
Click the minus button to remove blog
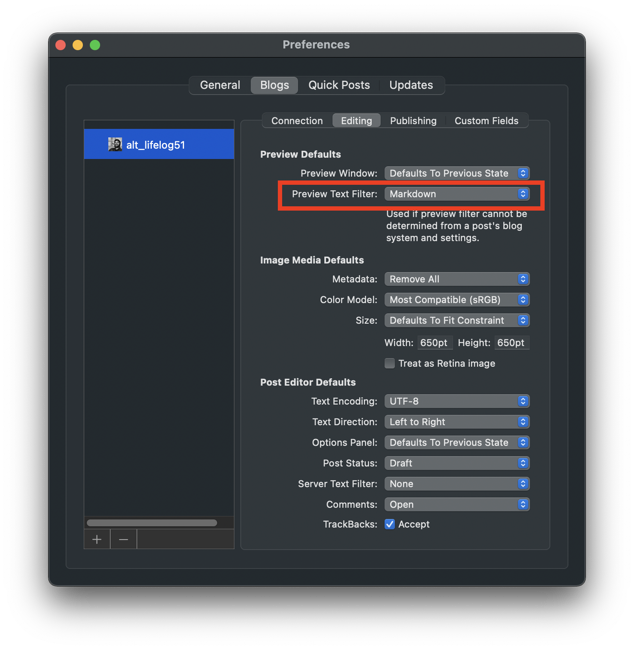point(123,539)
